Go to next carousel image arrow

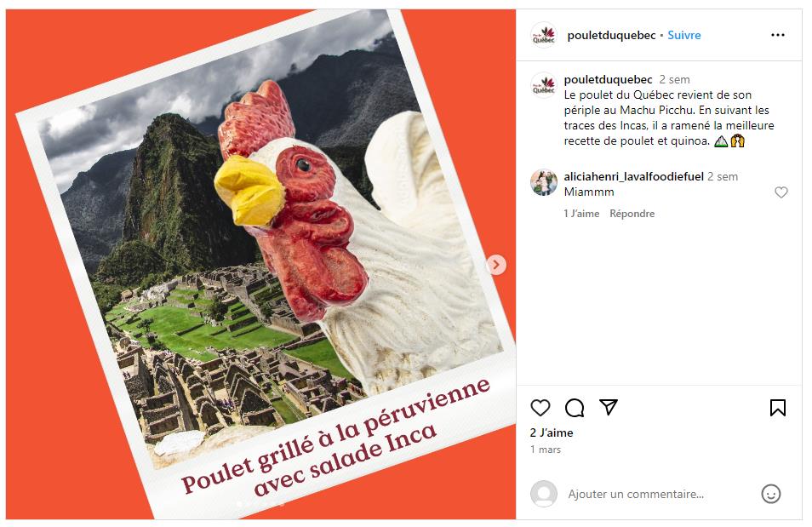click(496, 265)
